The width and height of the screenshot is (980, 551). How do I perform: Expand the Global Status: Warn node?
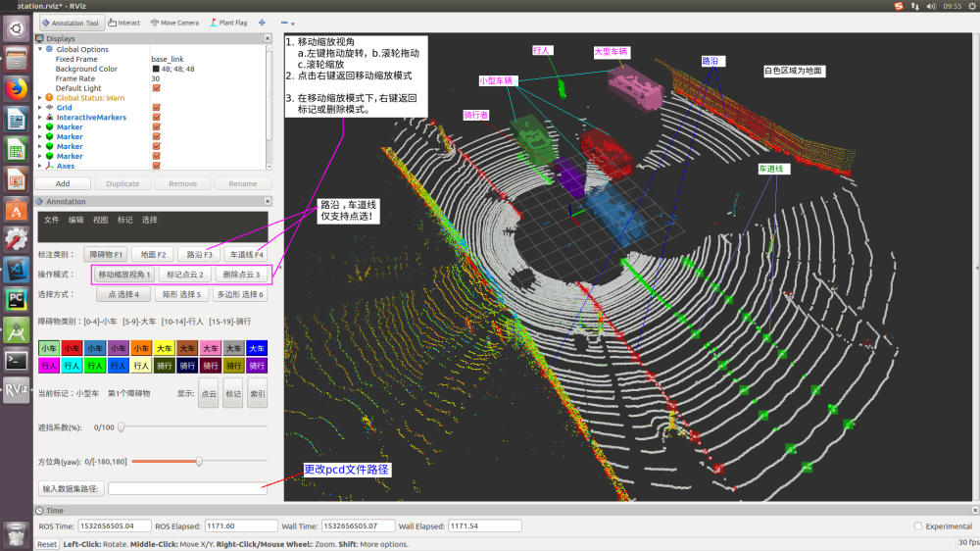point(40,98)
